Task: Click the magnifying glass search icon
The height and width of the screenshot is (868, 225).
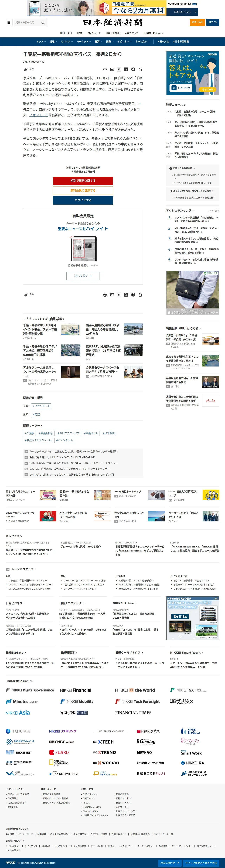Action: [43, 23]
